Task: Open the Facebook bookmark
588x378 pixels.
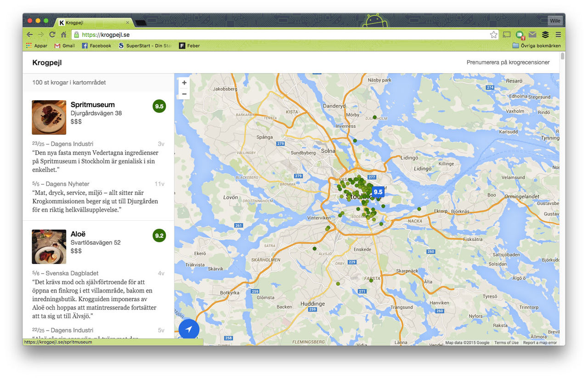Action: click(x=96, y=46)
